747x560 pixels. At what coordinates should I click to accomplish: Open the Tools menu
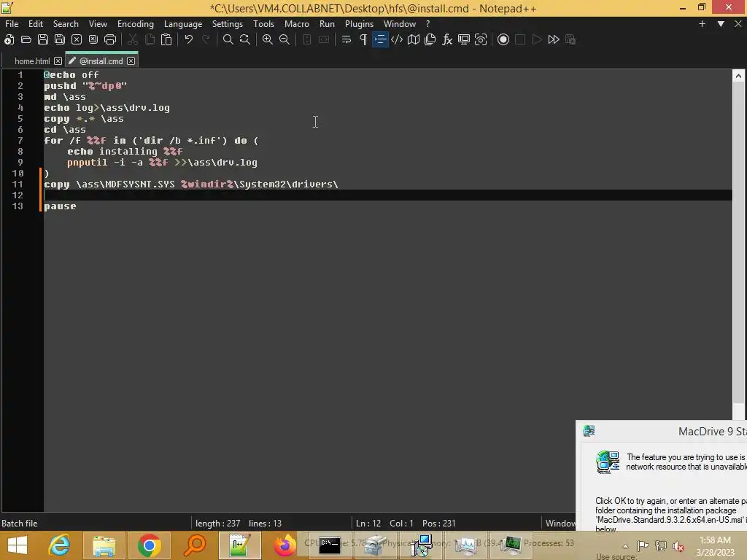coord(263,24)
